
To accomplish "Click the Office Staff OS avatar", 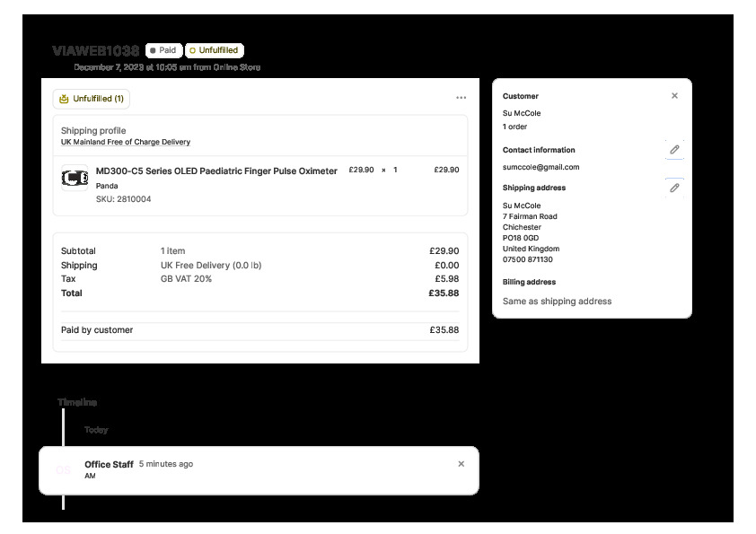I will coord(63,470).
